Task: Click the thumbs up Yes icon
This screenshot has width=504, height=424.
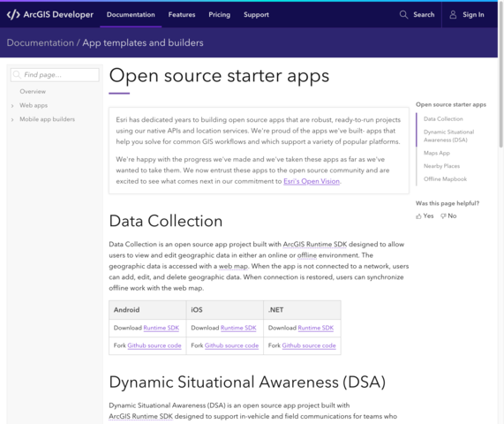Action: (418, 216)
